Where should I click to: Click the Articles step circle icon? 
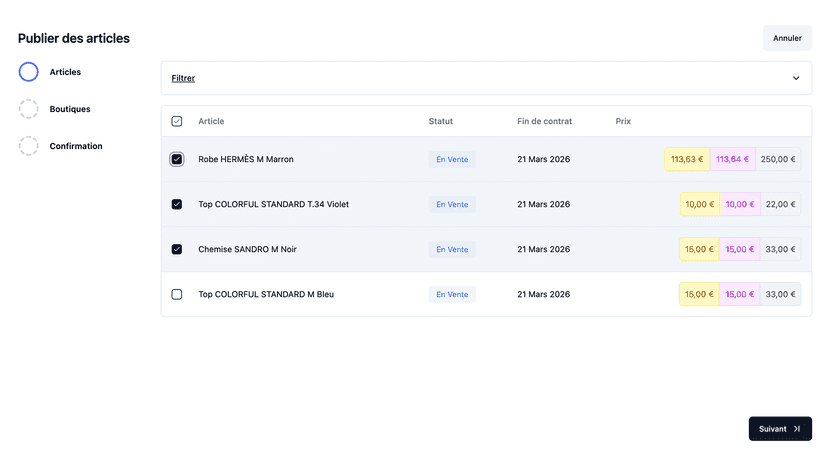pos(29,72)
